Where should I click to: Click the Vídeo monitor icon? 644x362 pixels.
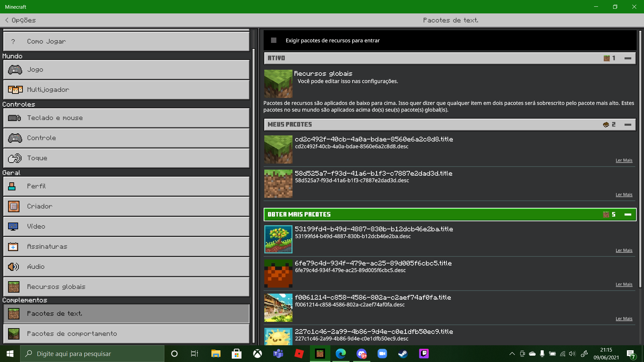click(13, 227)
